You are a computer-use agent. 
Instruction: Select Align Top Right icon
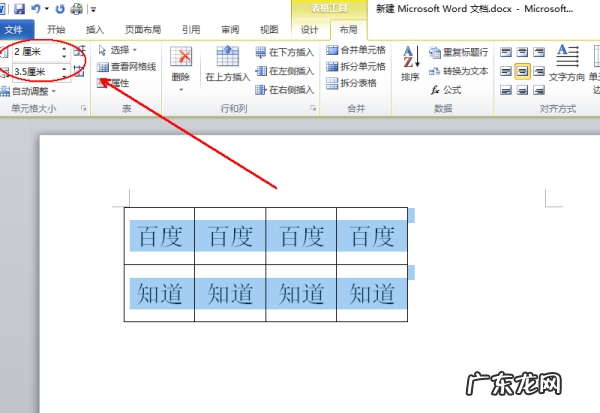click(x=539, y=52)
